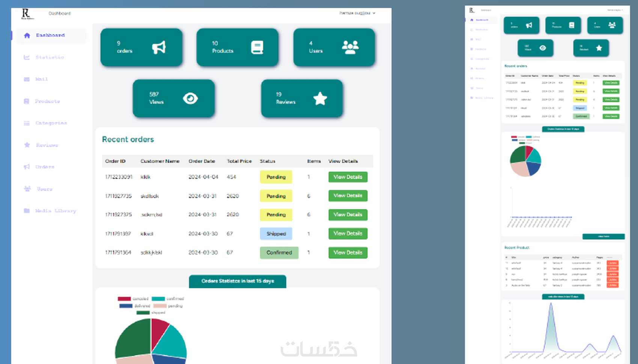Click the Confirmed status badge
The height and width of the screenshot is (364, 638).
279,253
